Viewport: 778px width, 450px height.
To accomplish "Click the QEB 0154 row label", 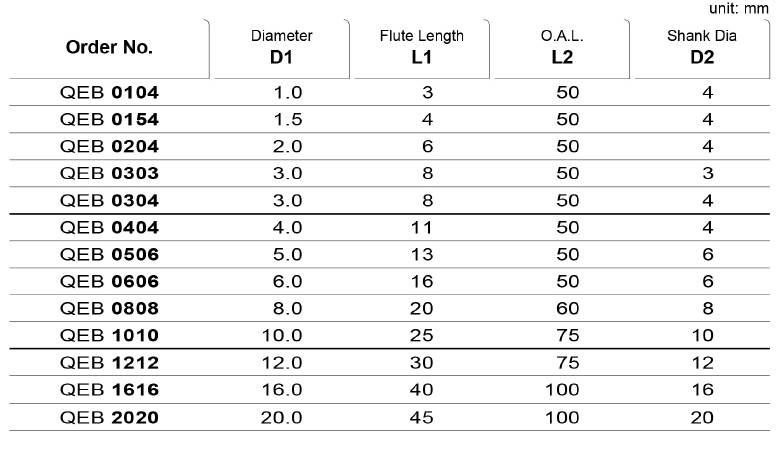I will pyautogui.click(x=109, y=120).
